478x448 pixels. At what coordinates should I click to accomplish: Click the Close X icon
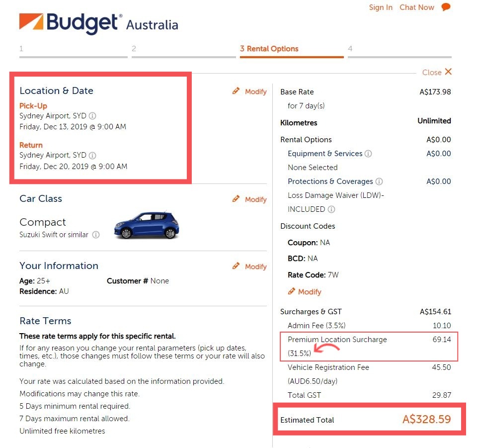[448, 72]
